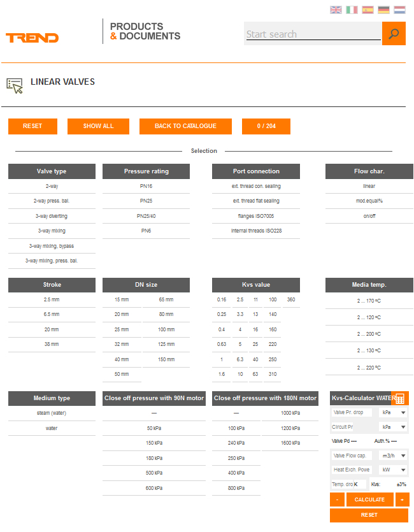Click the Kvs-Calculator calculator icon

click(399, 398)
